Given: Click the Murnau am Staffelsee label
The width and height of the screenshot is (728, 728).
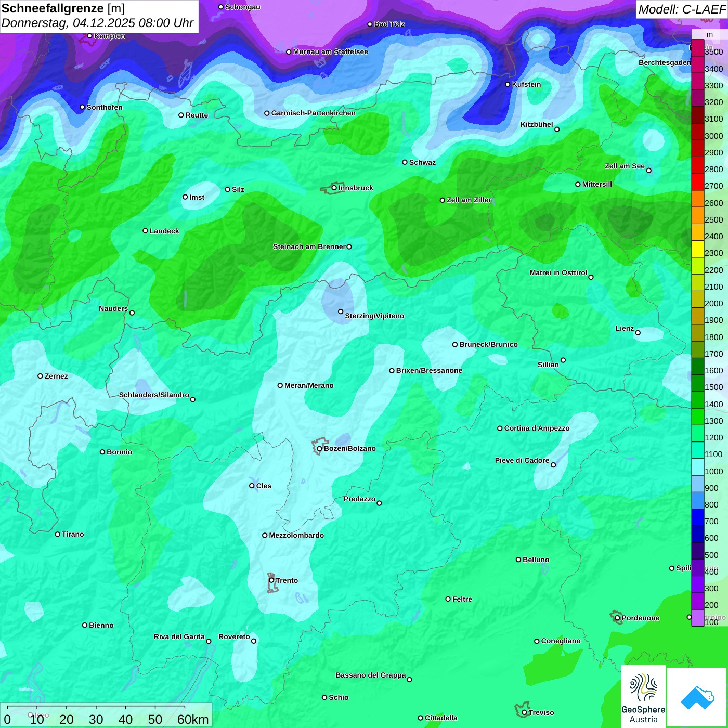Looking at the screenshot, I should 330,51.
